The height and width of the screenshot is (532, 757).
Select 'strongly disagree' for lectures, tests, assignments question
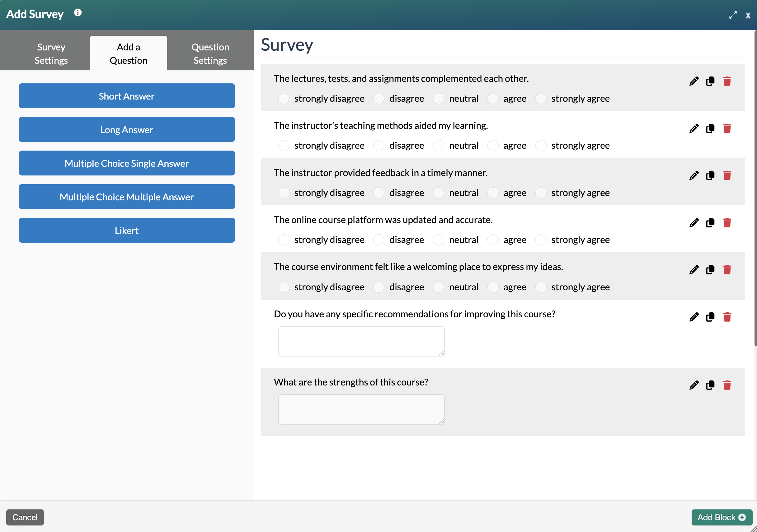(284, 98)
